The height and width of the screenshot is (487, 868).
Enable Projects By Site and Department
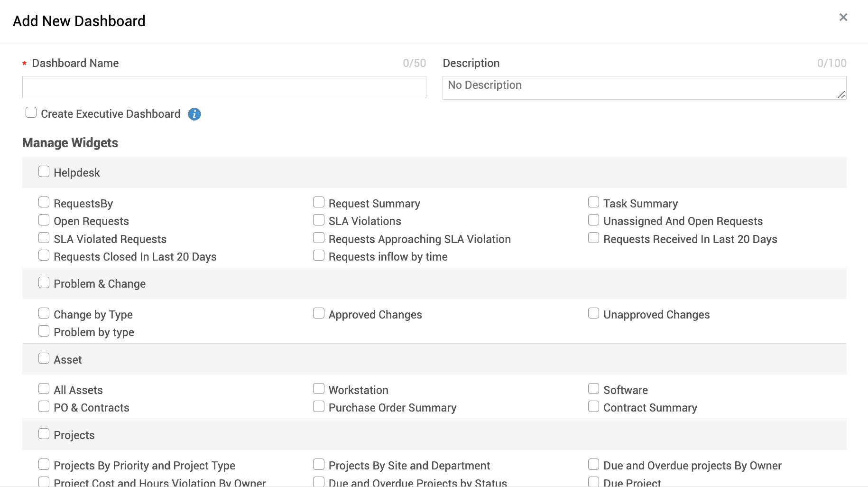click(319, 464)
